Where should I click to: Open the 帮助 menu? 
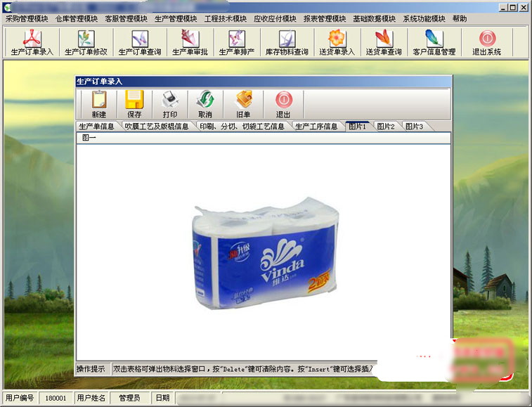(x=460, y=19)
